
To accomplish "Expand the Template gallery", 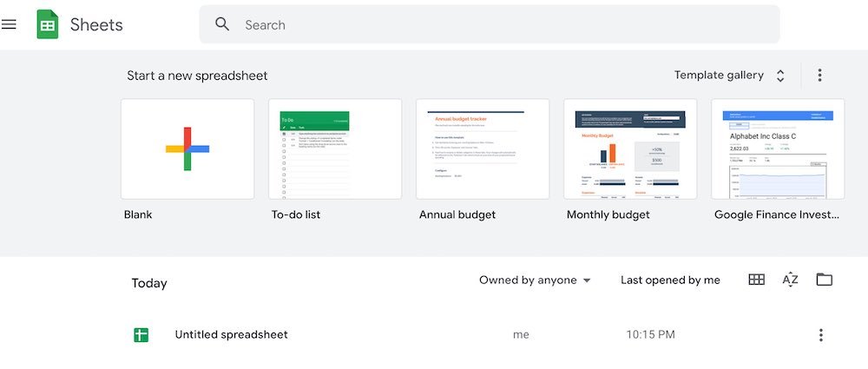I will [x=730, y=76].
